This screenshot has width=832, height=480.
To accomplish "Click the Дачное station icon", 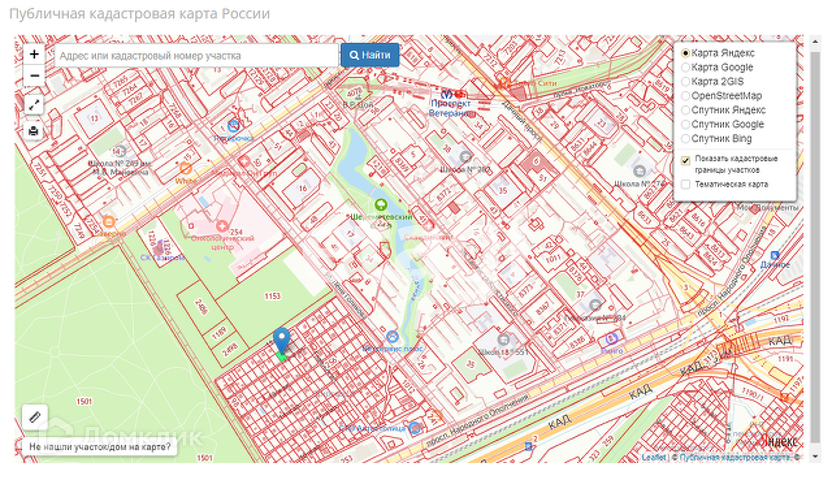I will click(x=774, y=255).
